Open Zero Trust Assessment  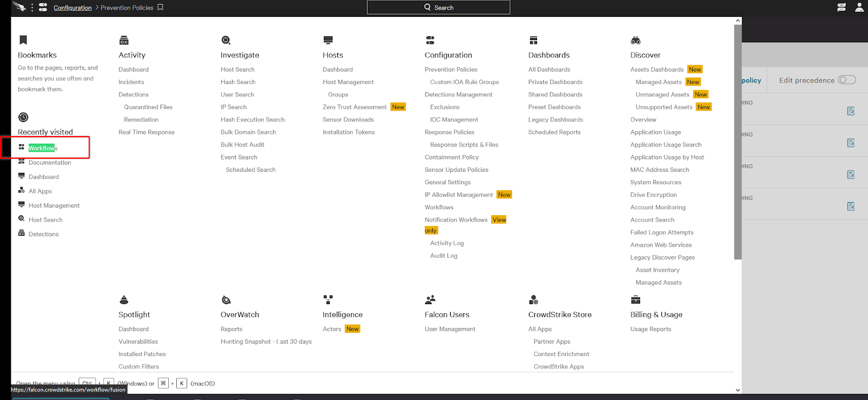pyautogui.click(x=355, y=107)
